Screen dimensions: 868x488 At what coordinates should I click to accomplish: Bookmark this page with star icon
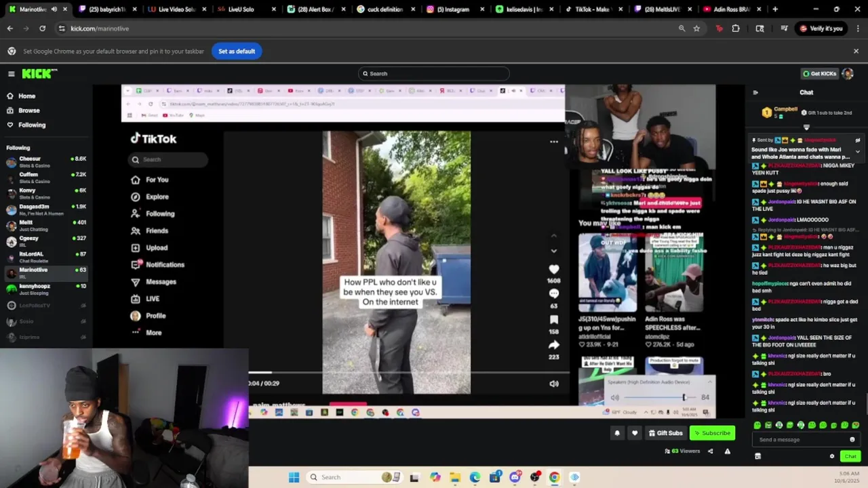click(x=696, y=28)
